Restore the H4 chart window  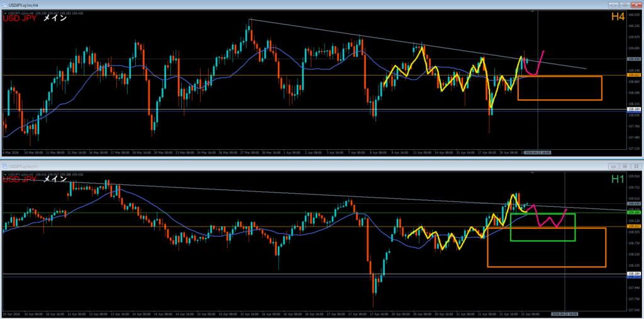click(625, 5)
